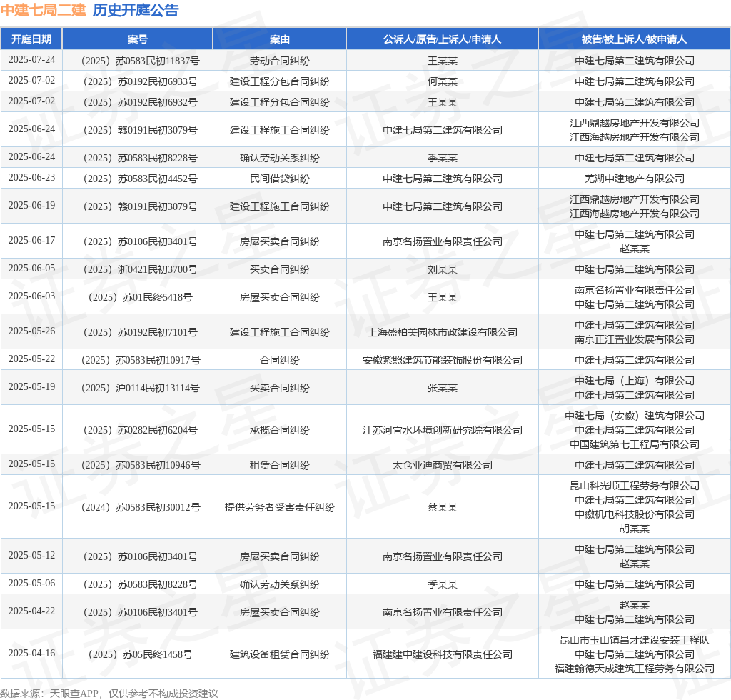
Task: Select date cell 2025-06-03
Action: (x=31, y=296)
